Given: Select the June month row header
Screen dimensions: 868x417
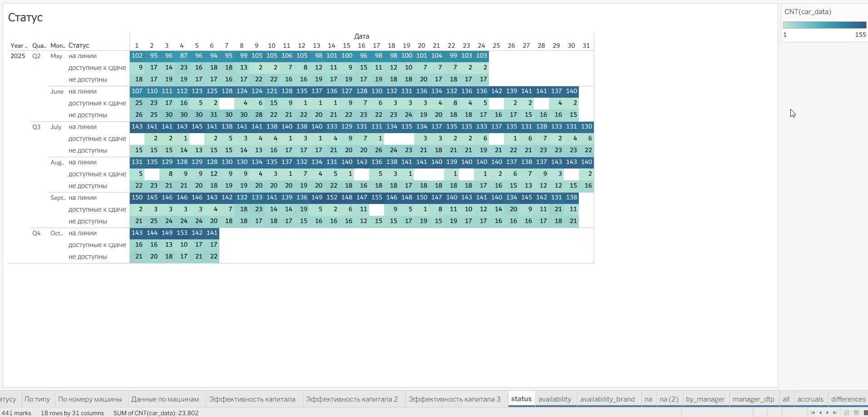Looking at the screenshot, I should click(x=57, y=91).
